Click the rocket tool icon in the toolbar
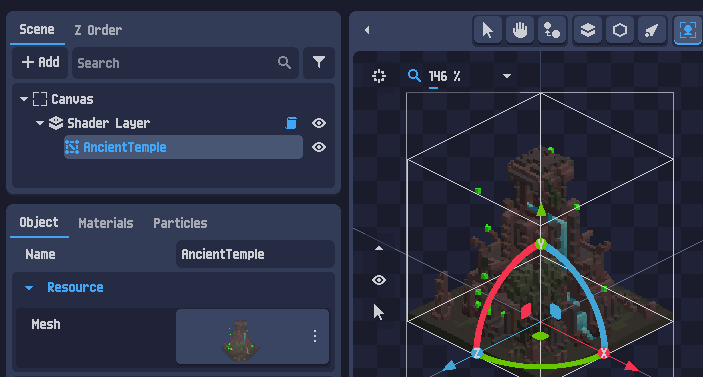 652,30
